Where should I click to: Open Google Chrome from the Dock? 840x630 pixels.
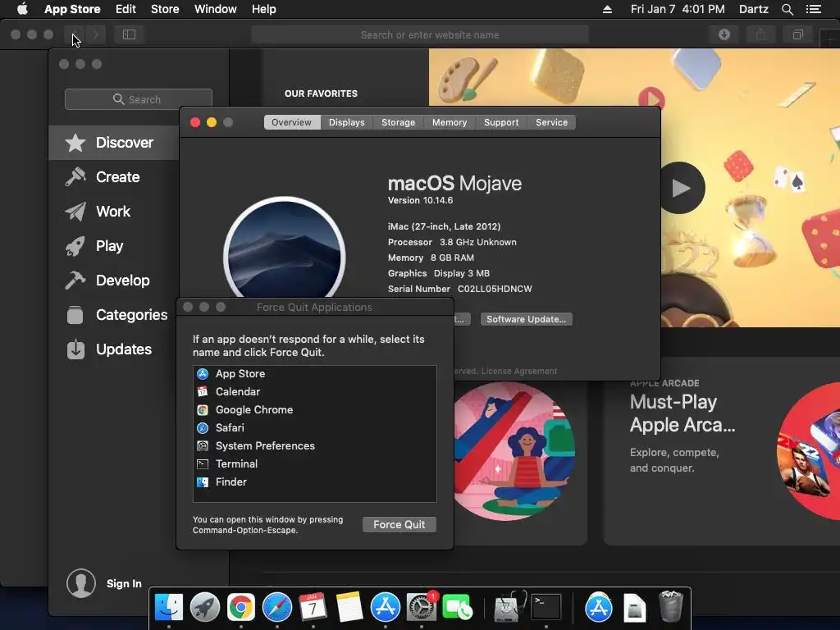click(x=240, y=608)
